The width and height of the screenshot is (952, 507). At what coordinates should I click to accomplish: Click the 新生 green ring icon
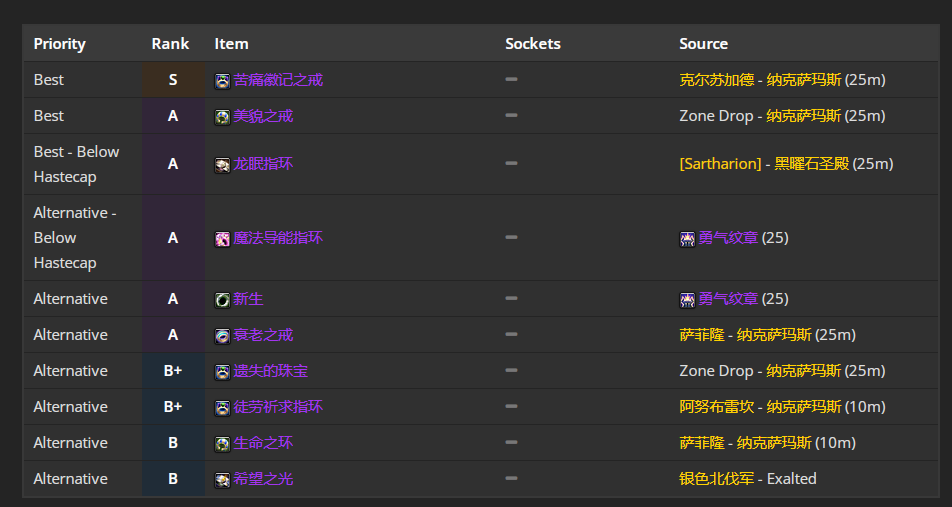(x=222, y=299)
